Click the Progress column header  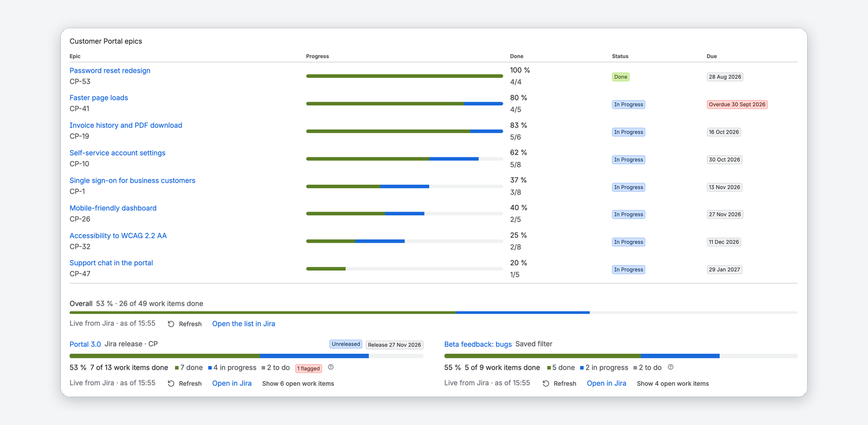coord(317,56)
